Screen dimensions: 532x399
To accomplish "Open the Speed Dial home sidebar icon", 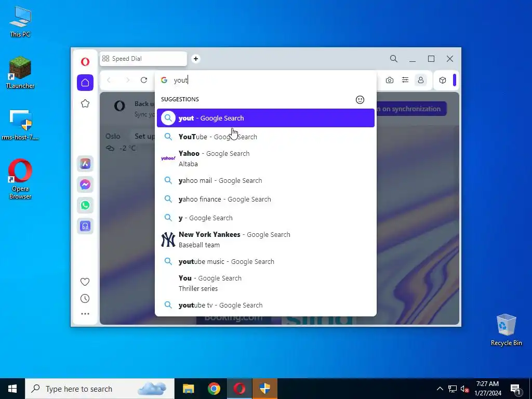I will pyautogui.click(x=85, y=83).
